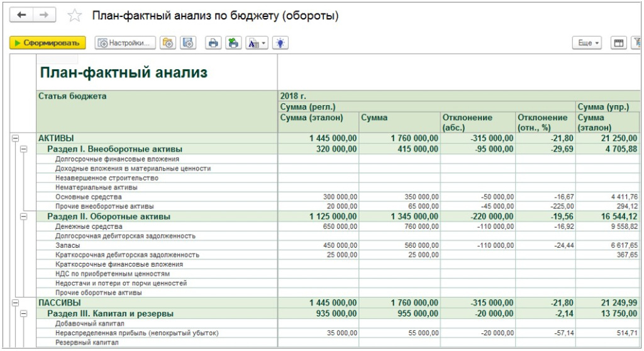Image resolution: width=644 pixels, height=351 pixels.
Task: Click the save settings disk icon
Action: (187, 43)
